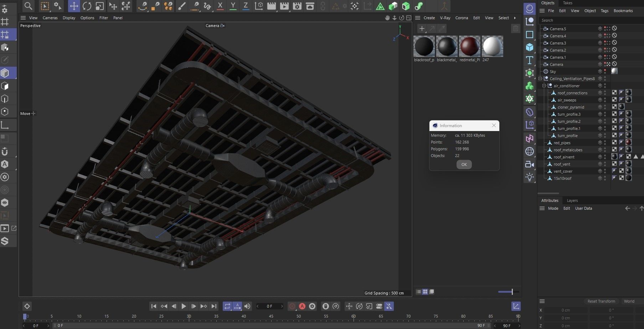The width and height of the screenshot is (644, 329).
Task: Toggle visibility dots for red_pipes
Action: pyautogui.click(x=605, y=143)
